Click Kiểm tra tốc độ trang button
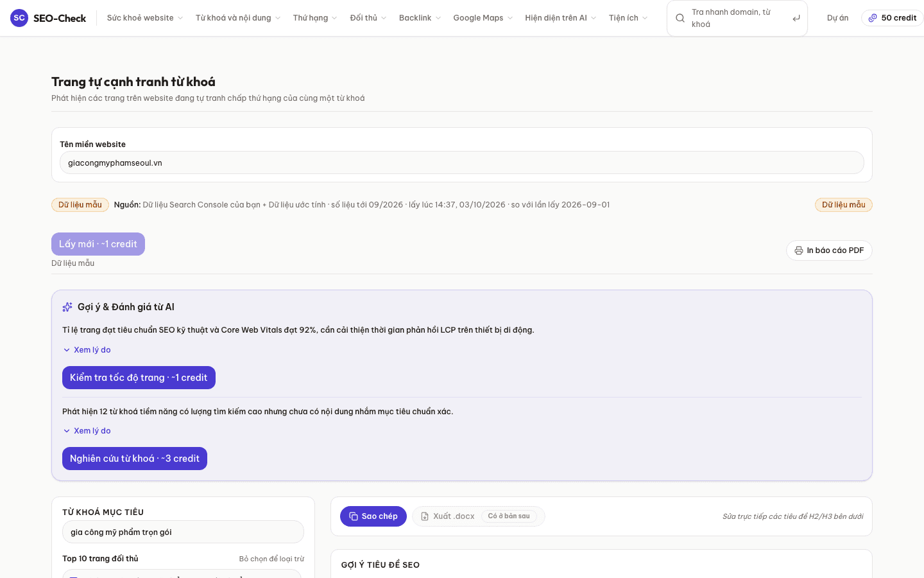 pos(139,378)
